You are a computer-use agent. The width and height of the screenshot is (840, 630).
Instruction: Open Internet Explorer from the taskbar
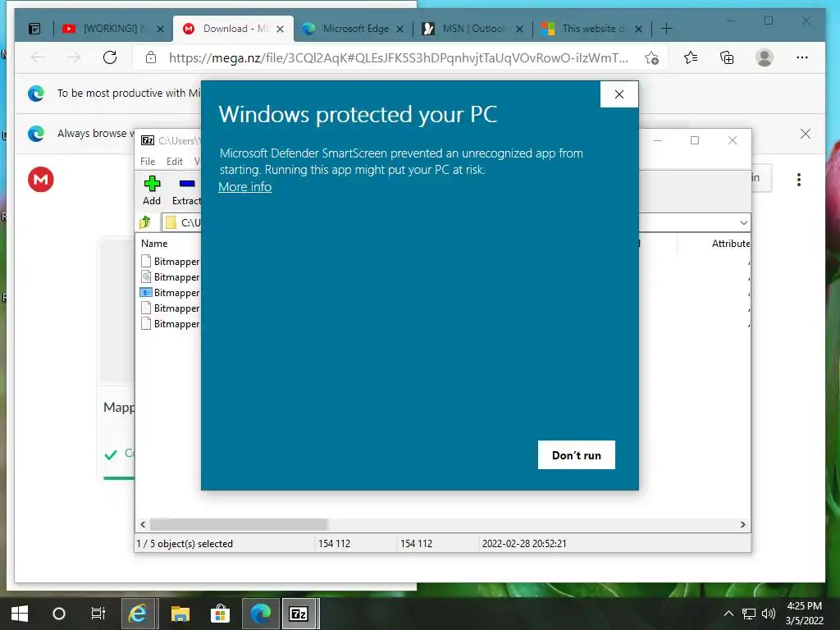[138, 614]
